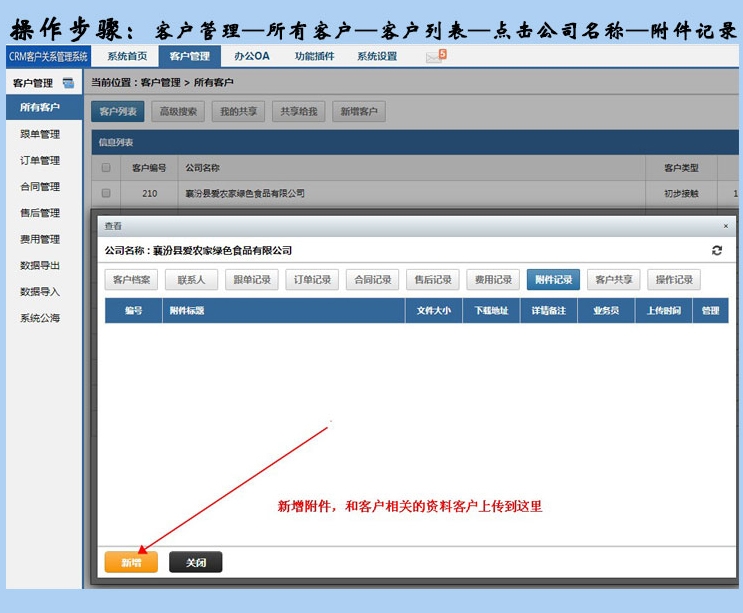Click the 高级搜索 button
This screenshot has width=743, height=613.
pos(178,111)
